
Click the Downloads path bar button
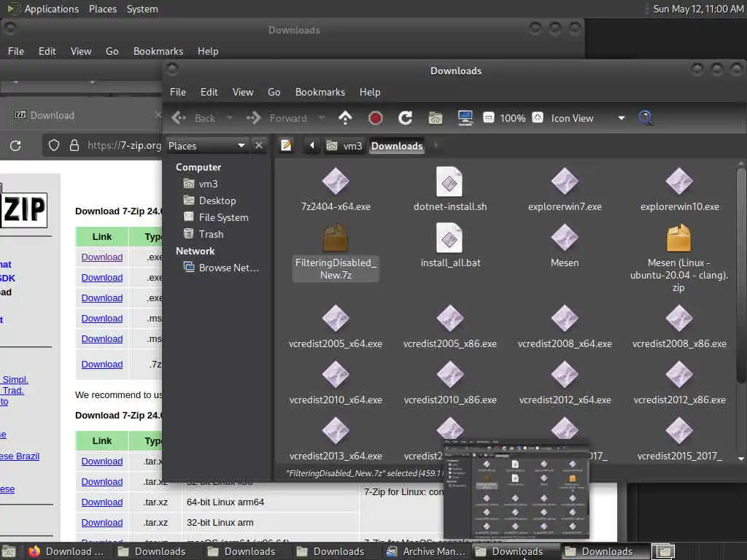[397, 146]
